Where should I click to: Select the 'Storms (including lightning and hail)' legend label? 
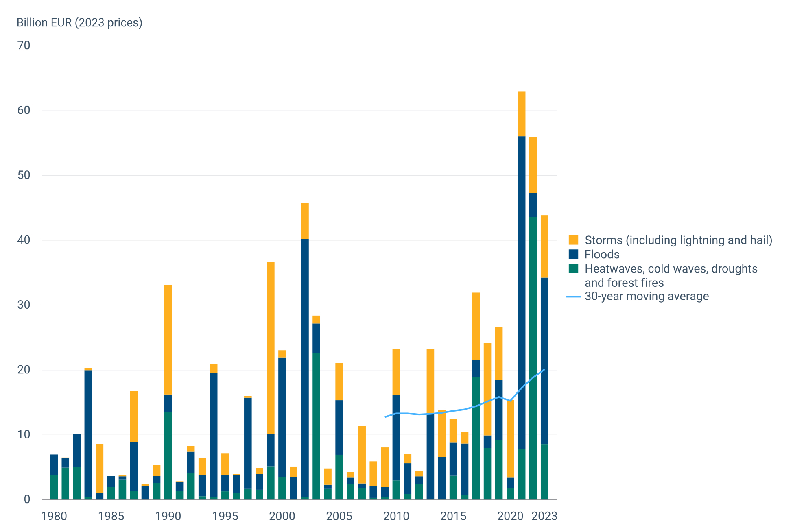[678, 240]
